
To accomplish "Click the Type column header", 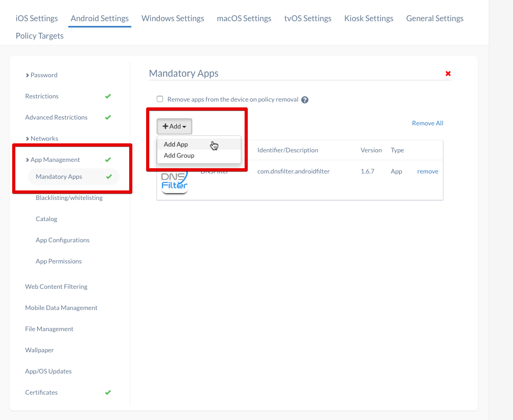I will [397, 150].
